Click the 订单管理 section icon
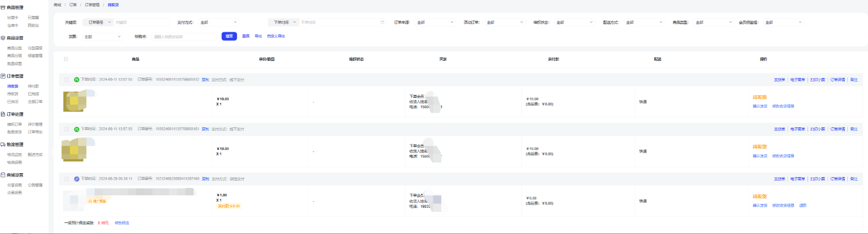 (x=3, y=76)
